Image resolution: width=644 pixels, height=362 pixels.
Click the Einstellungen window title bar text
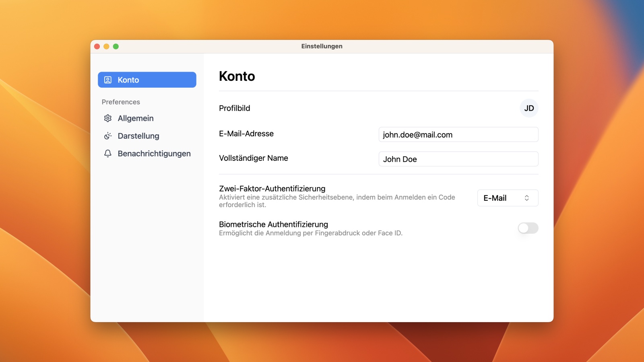click(322, 46)
